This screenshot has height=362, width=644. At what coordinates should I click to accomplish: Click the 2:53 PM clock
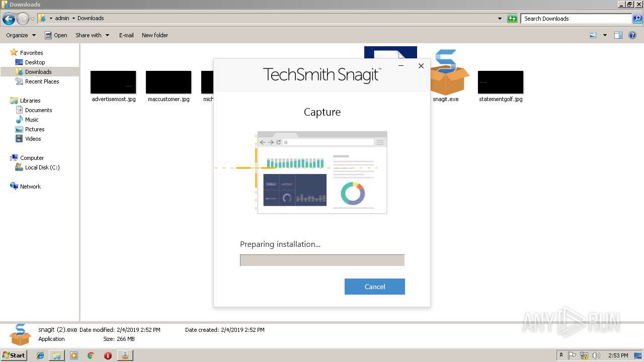pyautogui.click(x=617, y=355)
